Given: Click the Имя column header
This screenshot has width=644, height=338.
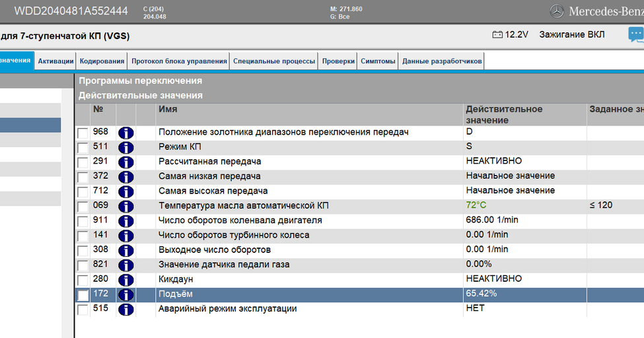Looking at the screenshot, I should click(309, 115).
